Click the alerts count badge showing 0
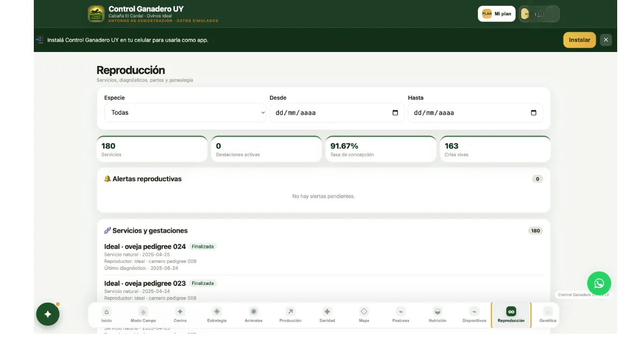The image size is (644, 338). (537, 179)
